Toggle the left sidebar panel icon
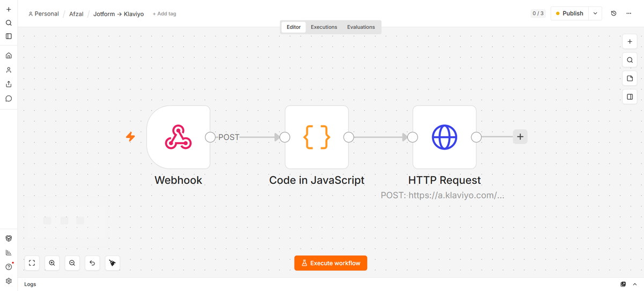 point(9,36)
